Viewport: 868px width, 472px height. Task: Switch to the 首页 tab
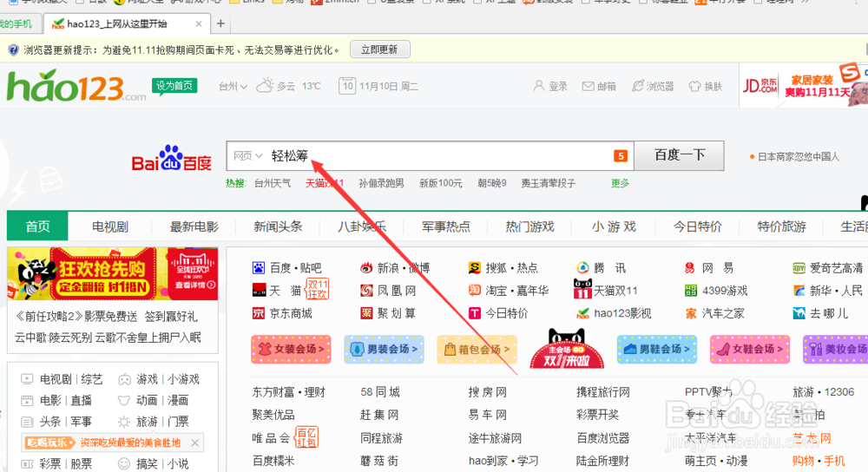(37, 226)
